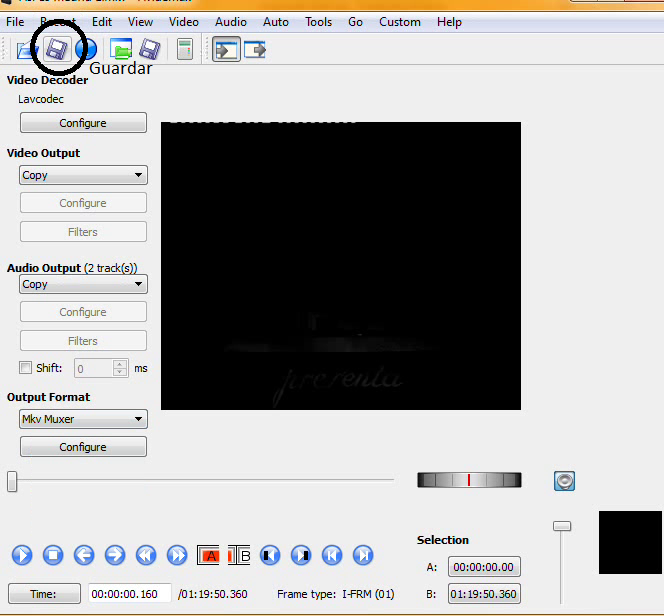Open the Video Output codec dropdown

click(83, 175)
